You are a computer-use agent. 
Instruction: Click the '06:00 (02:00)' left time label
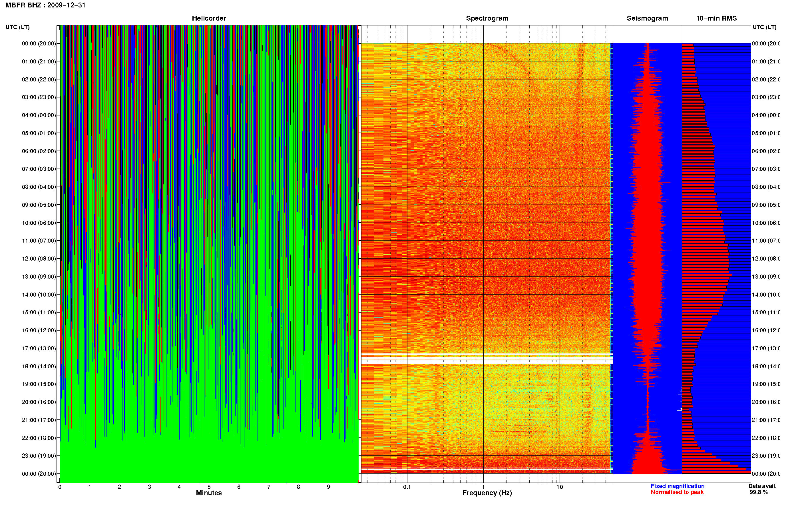pos(39,151)
